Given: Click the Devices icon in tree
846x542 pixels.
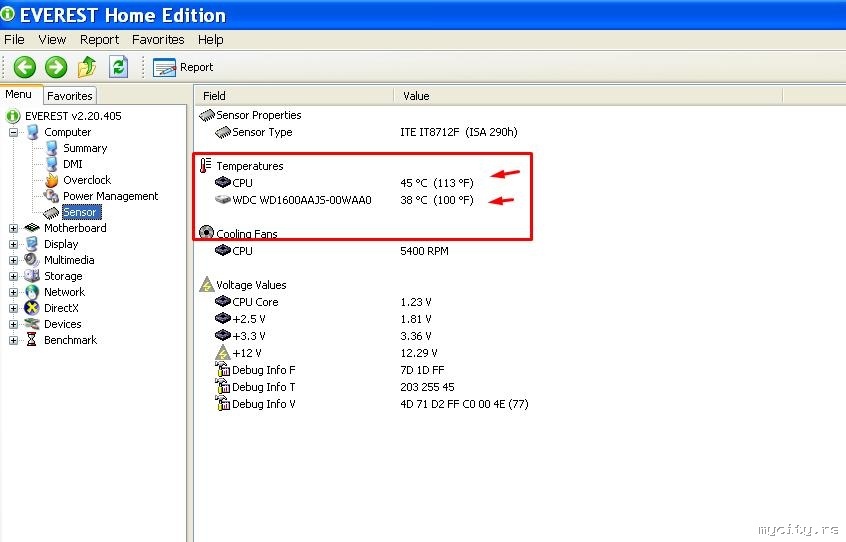Looking at the screenshot, I should pyautogui.click(x=32, y=324).
